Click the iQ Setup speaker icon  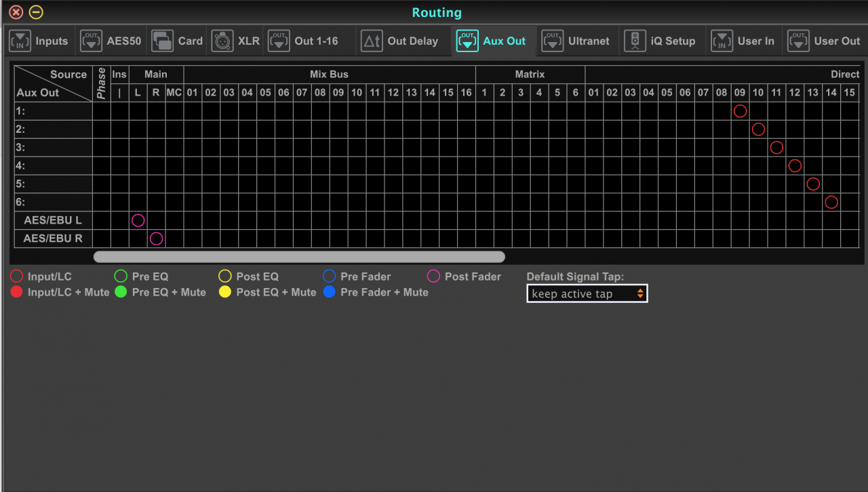click(x=635, y=41)
